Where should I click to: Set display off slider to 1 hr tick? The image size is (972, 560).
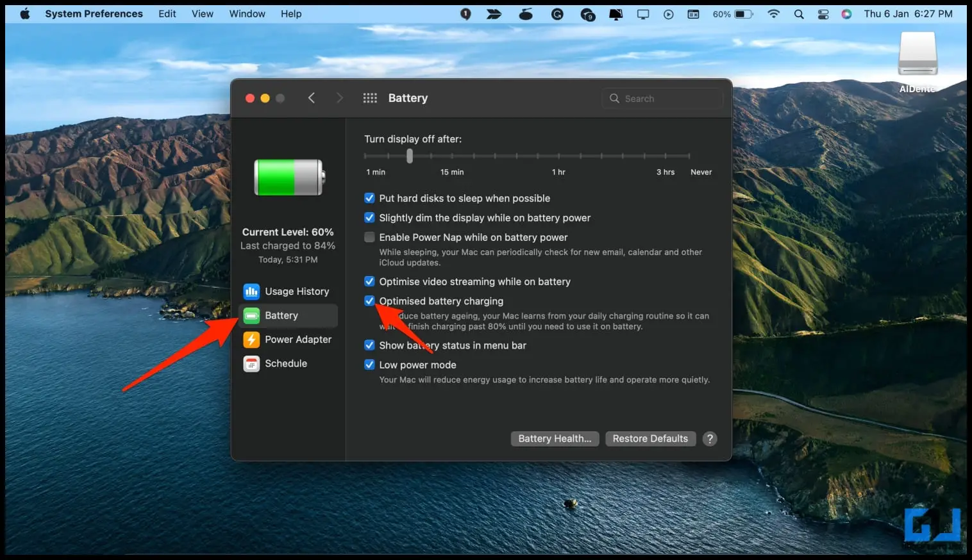(x=558, y=156)
